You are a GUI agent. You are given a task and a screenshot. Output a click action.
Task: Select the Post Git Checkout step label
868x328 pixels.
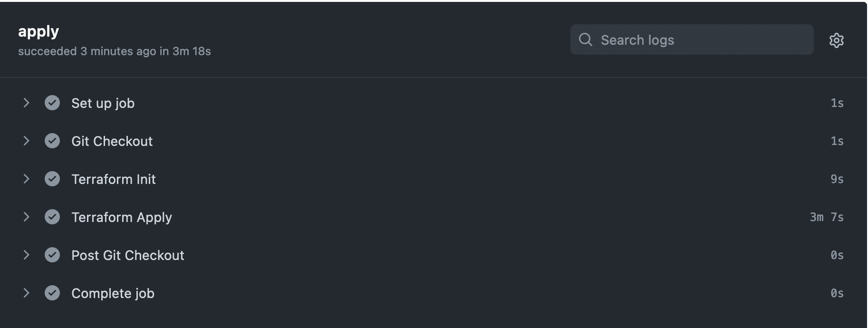coord(128,255)
